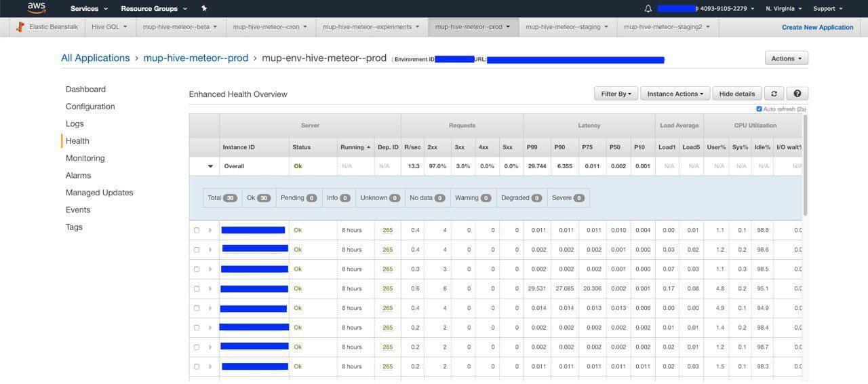Refresh the Enhanced Health Overview
The image size is (868, 384).
click(x=773, y=94)
